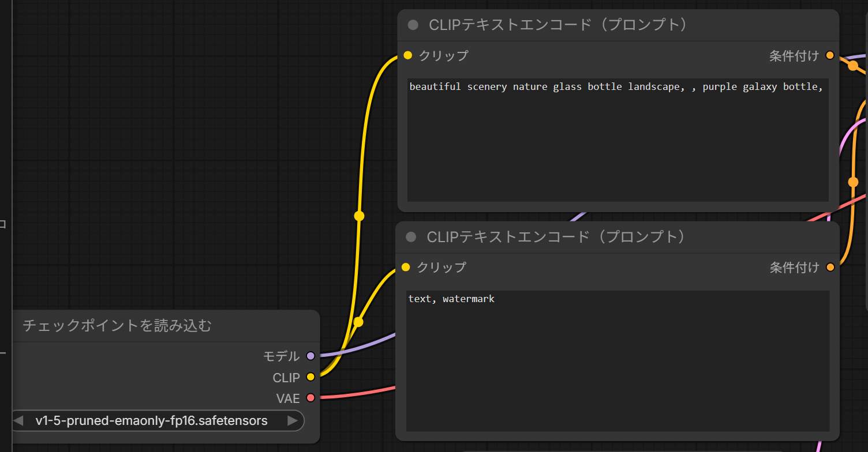868x452 pixels.
Task: Click the title of the CLIP node with text, watermark
Action: [x=556, y=237]
